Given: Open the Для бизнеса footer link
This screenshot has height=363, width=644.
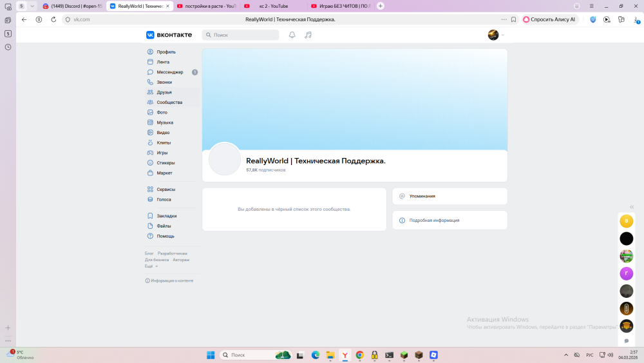Looking at the screenshot, I should tap(156, 260).
